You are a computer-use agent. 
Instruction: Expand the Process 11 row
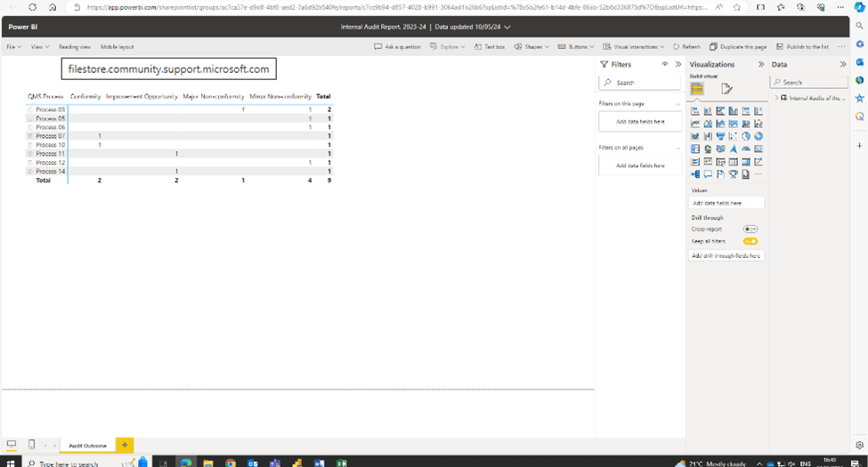point(30,154)
